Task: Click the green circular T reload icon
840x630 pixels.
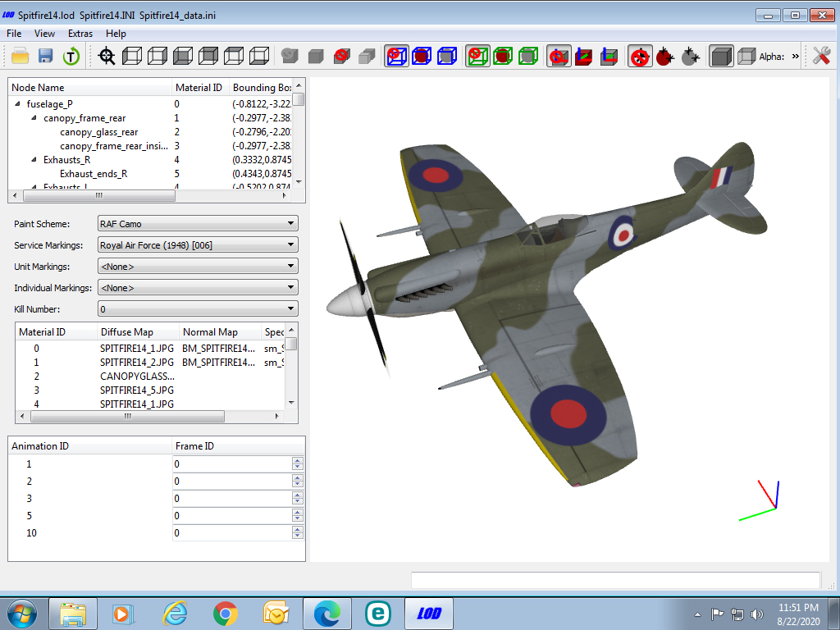Action: click(x=71, y=56)
